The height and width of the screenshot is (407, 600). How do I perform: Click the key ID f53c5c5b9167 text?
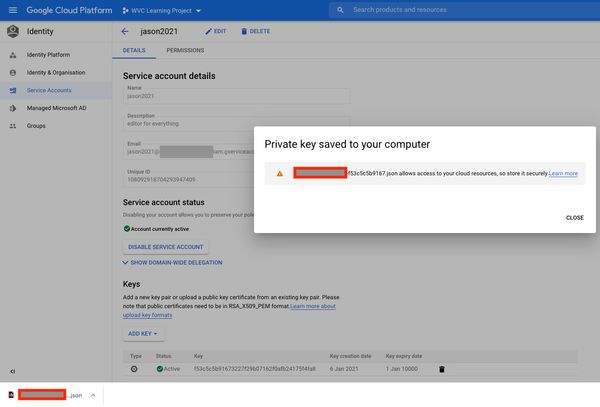(x=254, y=369)
